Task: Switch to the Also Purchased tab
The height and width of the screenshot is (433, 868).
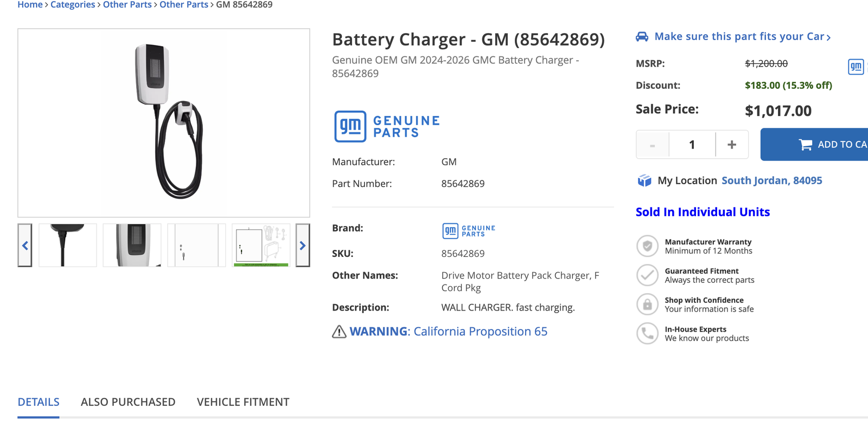Action: (128, 402)
